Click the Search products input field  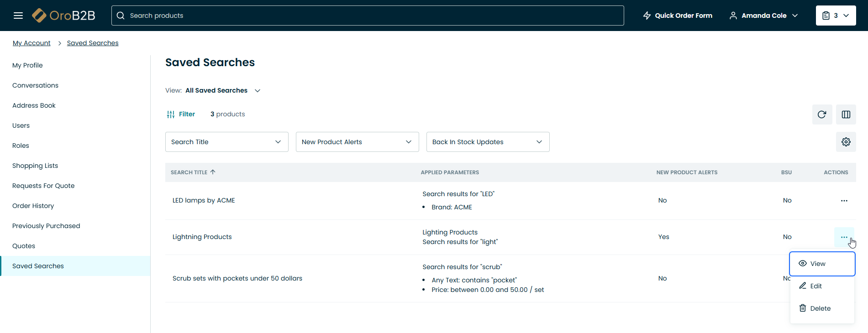(368, 16)
